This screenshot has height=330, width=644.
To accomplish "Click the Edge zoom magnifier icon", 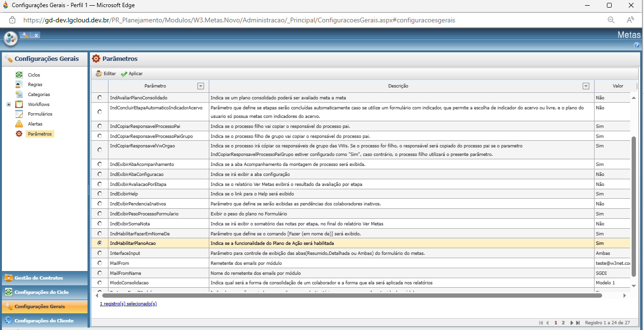I will point(611,20).
